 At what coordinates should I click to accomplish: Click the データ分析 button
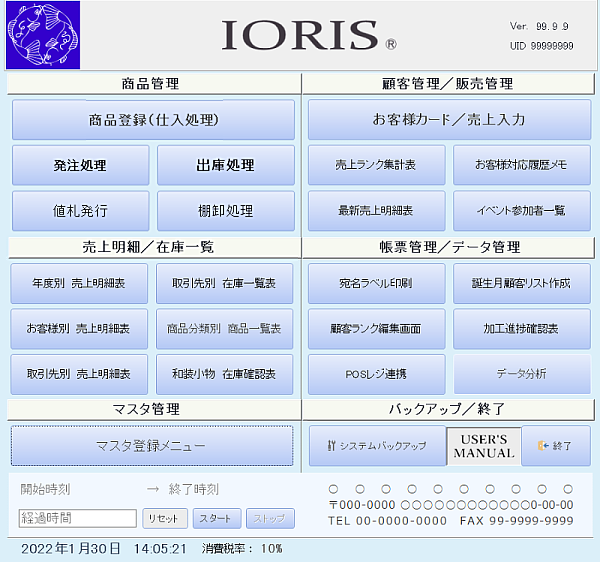coord(522,374)
